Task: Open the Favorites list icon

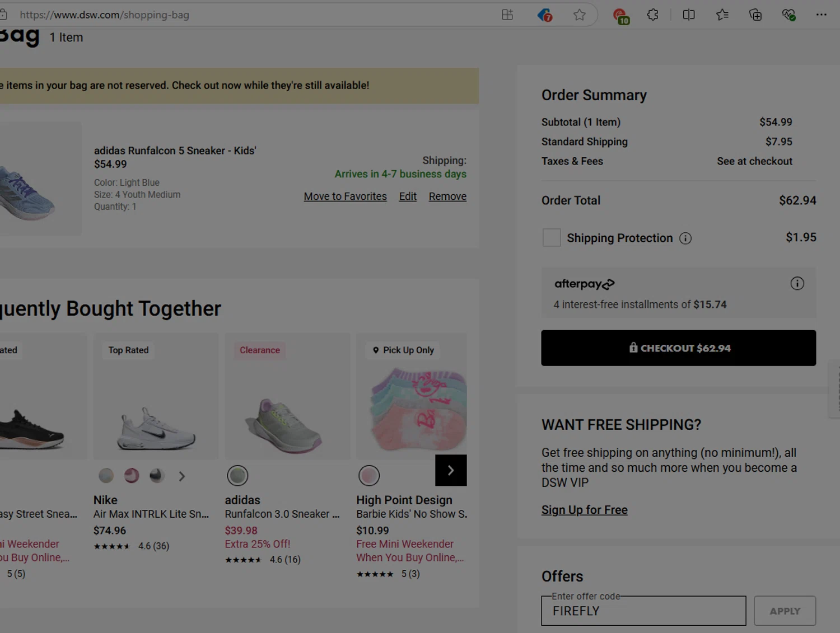Action: (722, 15)
